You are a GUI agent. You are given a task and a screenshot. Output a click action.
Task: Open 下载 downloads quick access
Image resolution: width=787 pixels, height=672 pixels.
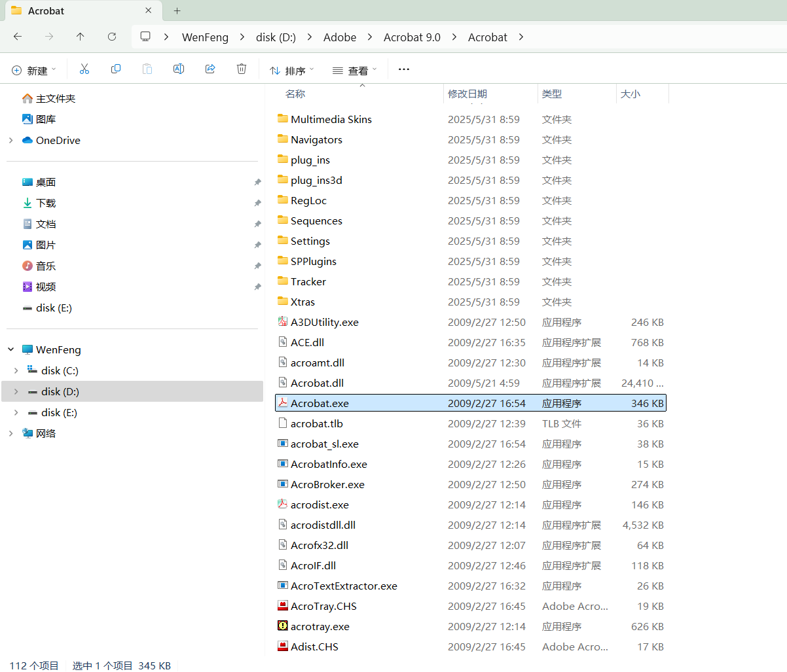pos(39,203)
